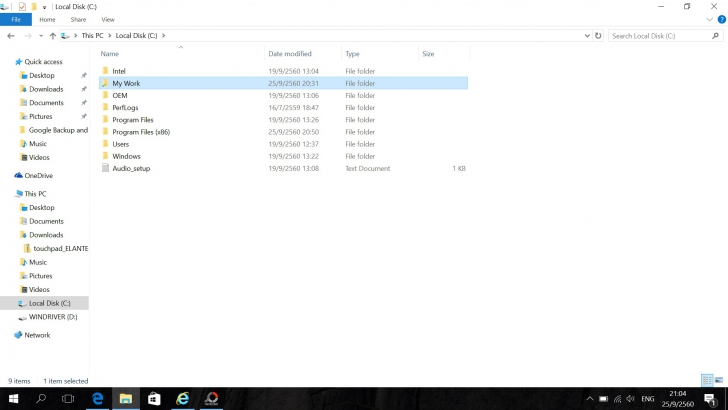Click the Properties quick access icon
The width and height of the screenshot is (728, 410).
22,7
